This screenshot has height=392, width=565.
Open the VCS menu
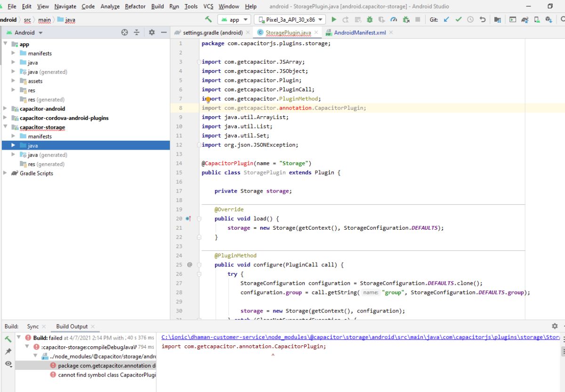coord(208,6)
